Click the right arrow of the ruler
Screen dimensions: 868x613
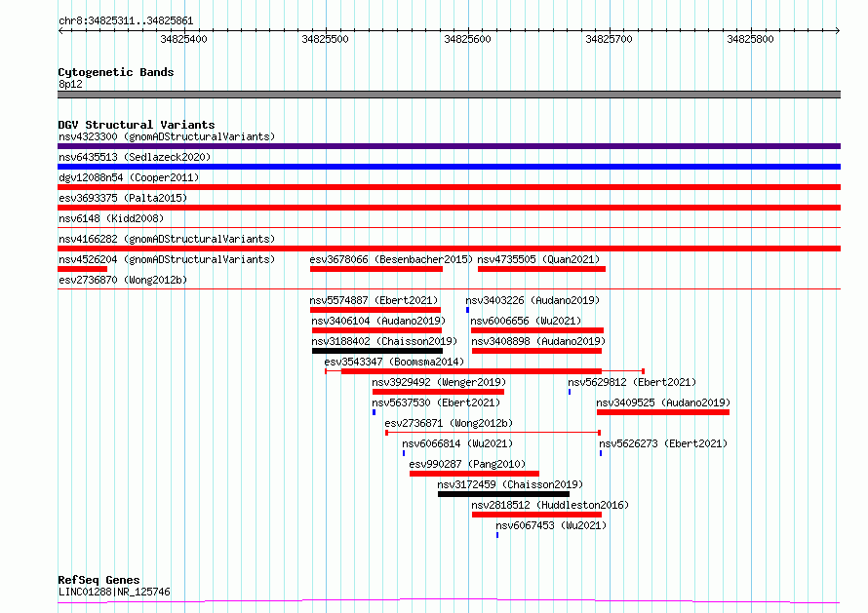coord(838,31)
